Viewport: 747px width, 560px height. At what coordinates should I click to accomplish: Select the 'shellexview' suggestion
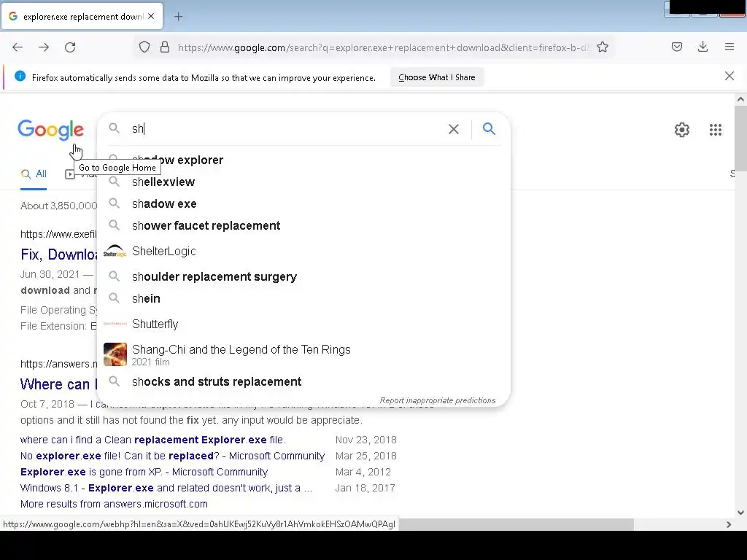[x=303, y=182]
